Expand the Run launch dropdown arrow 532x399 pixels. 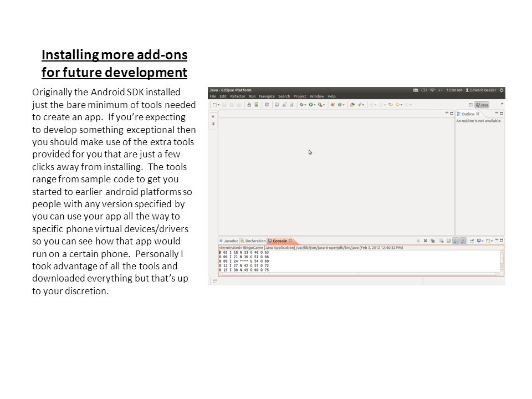(x=315, y=105)
